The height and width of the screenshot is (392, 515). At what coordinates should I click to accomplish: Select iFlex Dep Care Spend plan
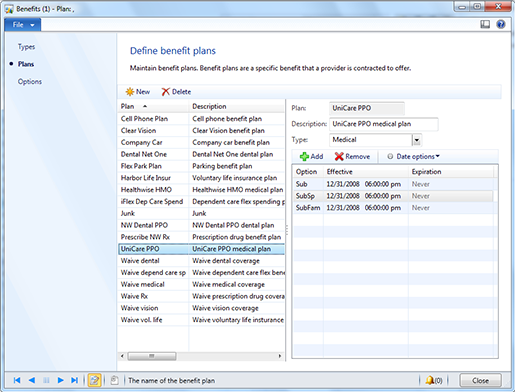click(x=201, y=202)
